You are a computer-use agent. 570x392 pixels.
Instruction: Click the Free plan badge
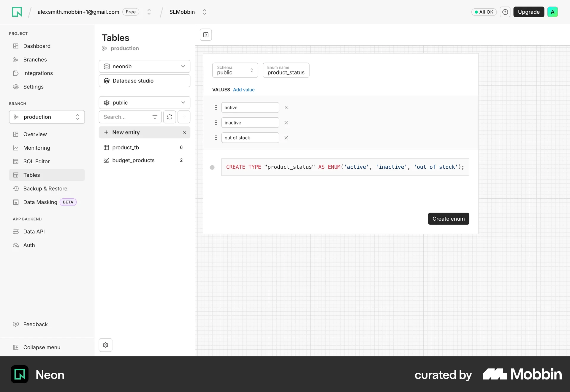click(131, 12)
